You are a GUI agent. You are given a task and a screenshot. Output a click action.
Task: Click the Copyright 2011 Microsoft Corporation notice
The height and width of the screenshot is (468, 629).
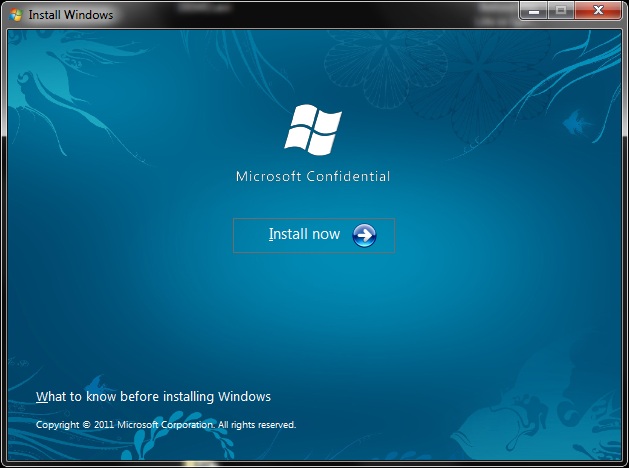pyautogui.click(x=166, y=425)
